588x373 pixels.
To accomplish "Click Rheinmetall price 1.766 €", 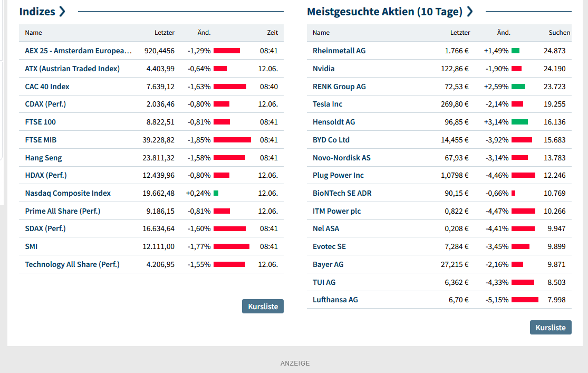I will pos(456,51).
